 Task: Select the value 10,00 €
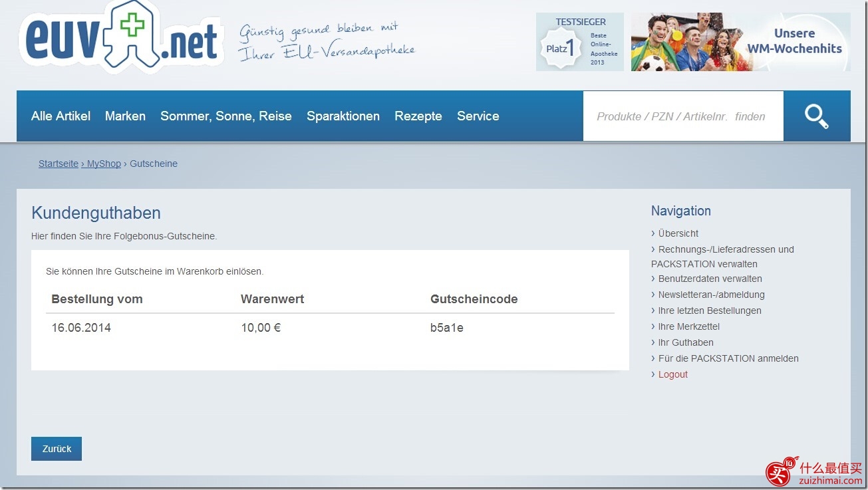click(261, 328)
